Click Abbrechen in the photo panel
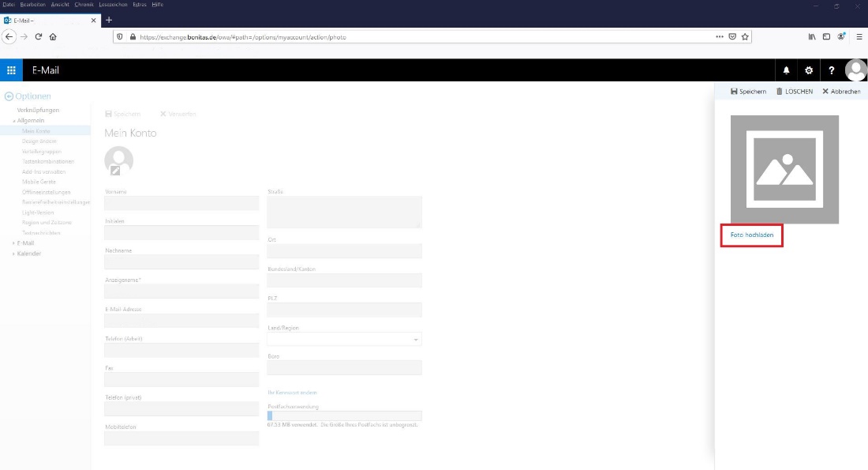The height and width of the screenshot is (470, 868). (x=841, y=92)
